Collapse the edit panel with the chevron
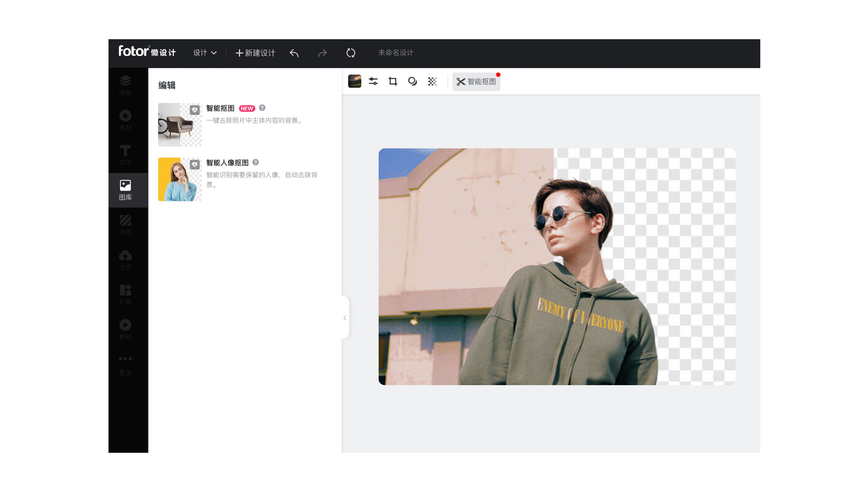The width and height of the screenshot is (868, 492). [345, 318]
